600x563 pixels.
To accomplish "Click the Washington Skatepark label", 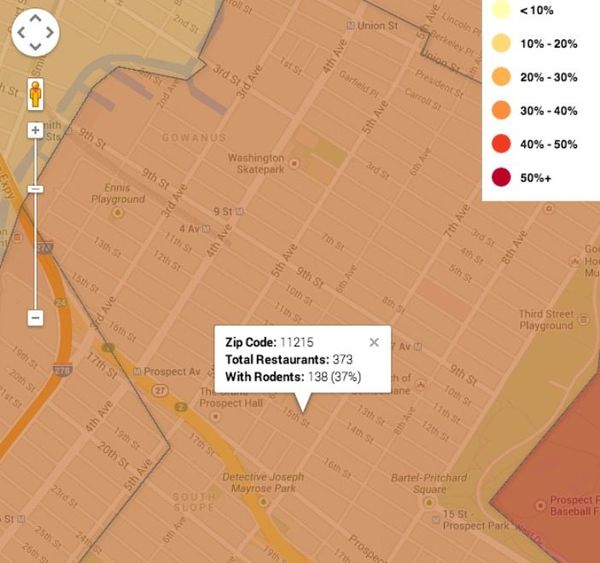I will tap(256, 163).
